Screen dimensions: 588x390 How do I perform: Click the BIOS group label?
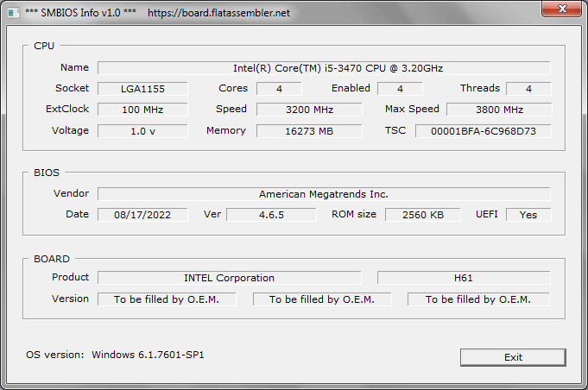point(47,173)
